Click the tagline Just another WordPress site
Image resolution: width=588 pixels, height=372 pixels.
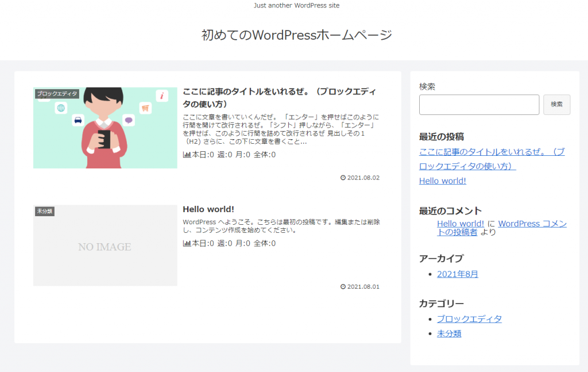click(x=297, y=5)
